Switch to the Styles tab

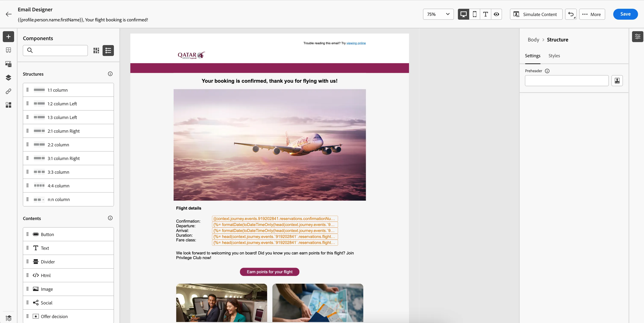(x=554, y=56)
